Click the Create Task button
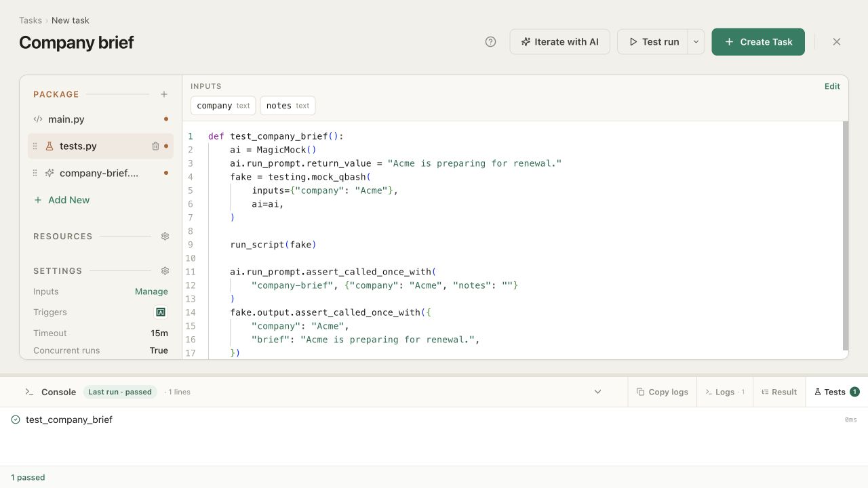The height and width of the screenshot is (488, 868). coord(758,42)
